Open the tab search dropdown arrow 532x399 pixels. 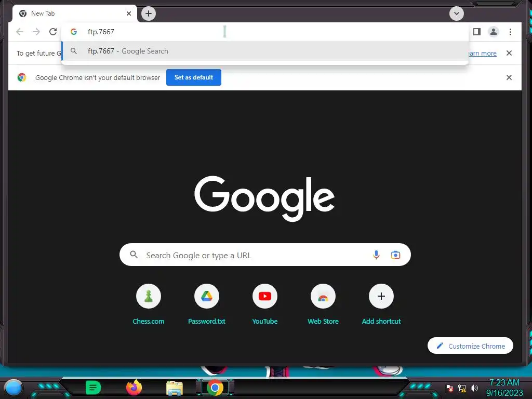[456, 14]
